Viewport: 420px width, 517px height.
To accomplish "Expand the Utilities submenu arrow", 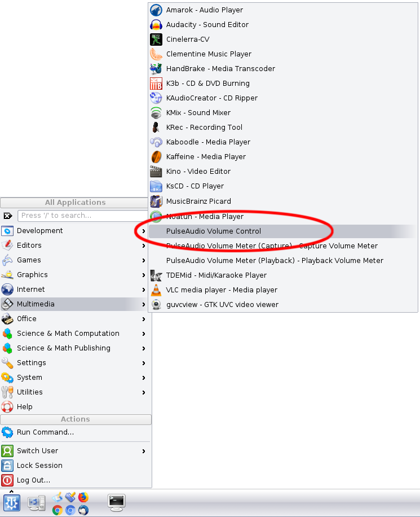I will coord(144,392).
